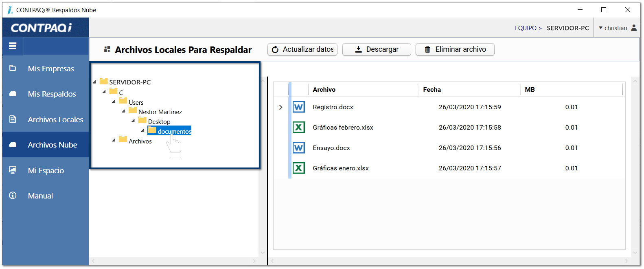Collapse the Nestor Martinez folder node
The image size is (644, 269).
point(123,111)
